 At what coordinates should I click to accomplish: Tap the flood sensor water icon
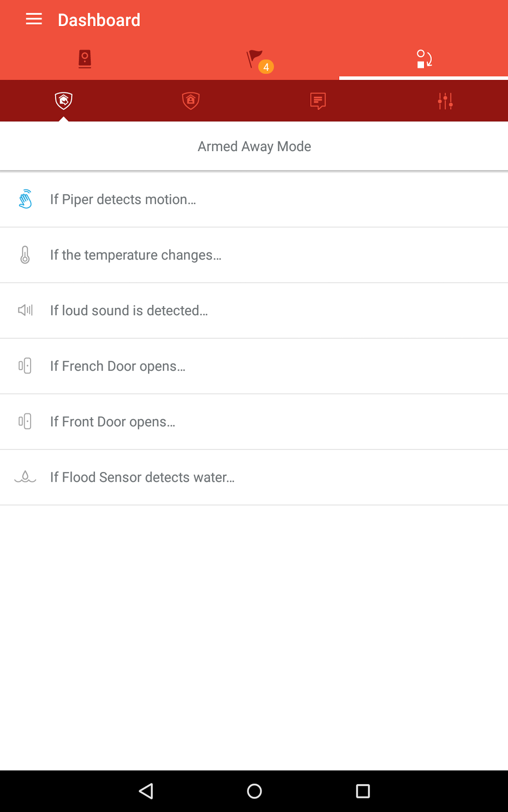coord(25,477)
